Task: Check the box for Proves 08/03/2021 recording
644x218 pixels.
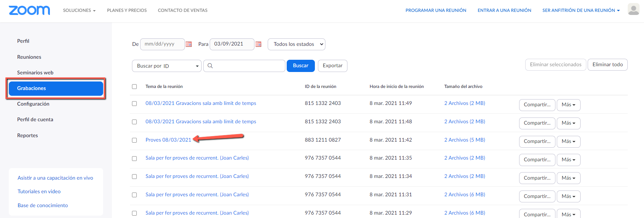Action: tap(134, 140)
